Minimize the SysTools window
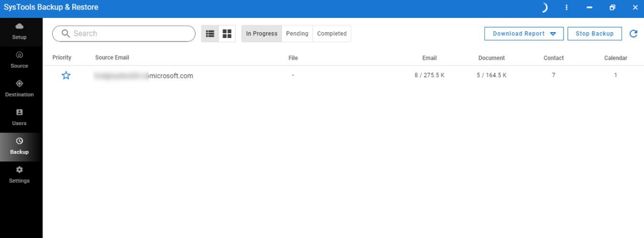644x238 pixels. point(589,7)
